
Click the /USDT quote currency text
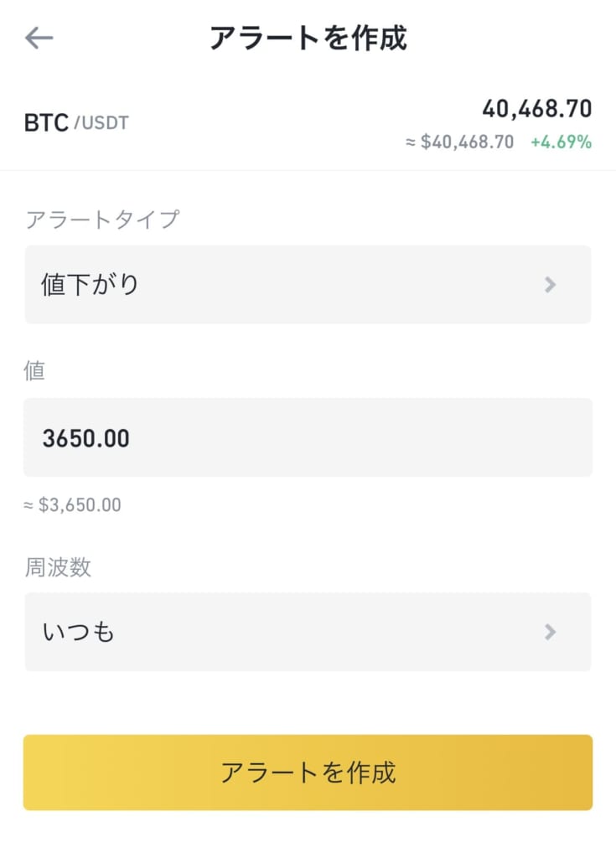(101, 122)
